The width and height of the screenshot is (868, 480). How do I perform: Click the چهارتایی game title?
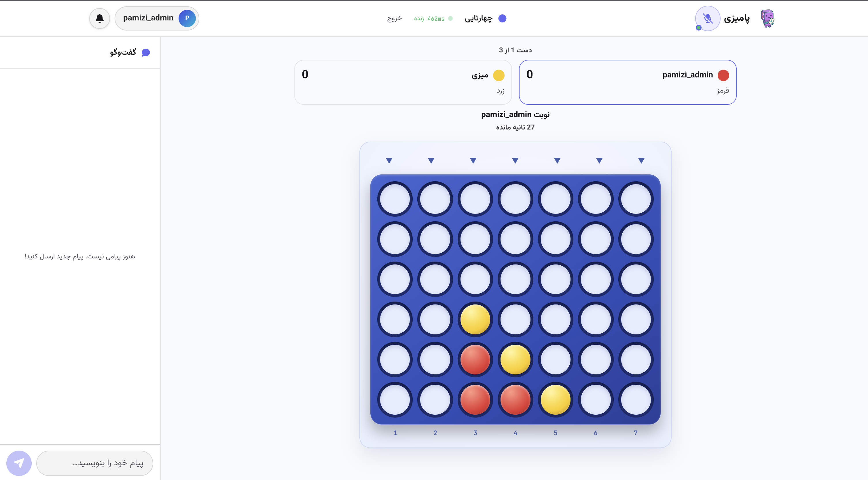tap(478, 18)
